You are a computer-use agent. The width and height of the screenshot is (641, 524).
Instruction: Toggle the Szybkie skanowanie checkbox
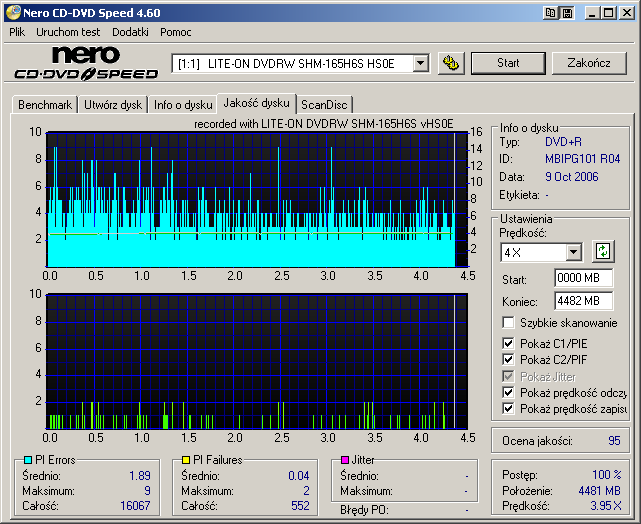508,322
